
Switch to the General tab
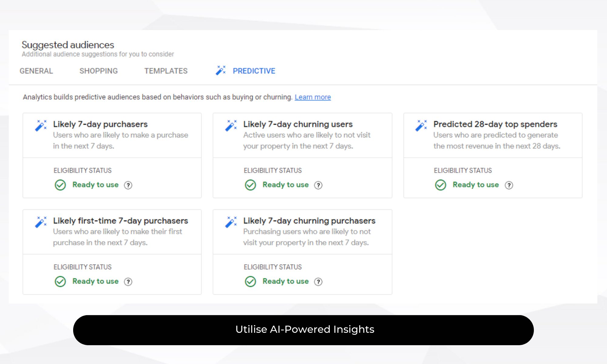[x=36, y=71]
